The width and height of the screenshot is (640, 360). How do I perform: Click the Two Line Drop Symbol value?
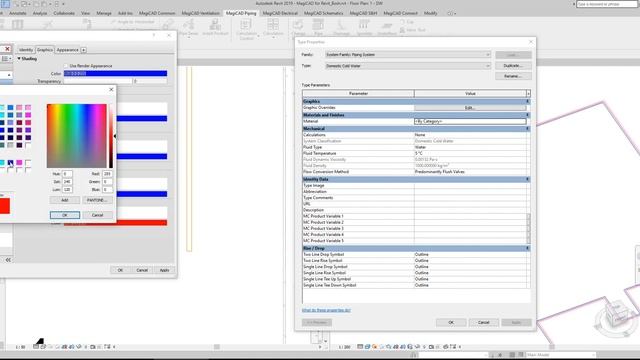tap(470, 254)
